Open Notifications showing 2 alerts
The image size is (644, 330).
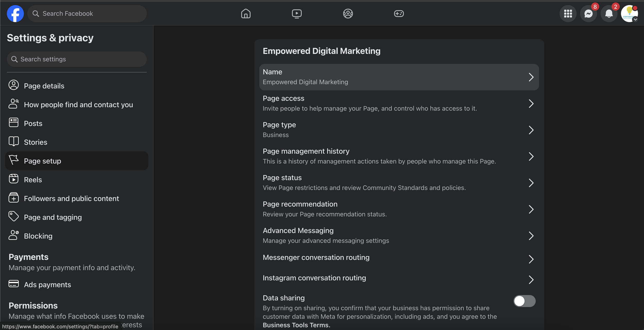609,13
